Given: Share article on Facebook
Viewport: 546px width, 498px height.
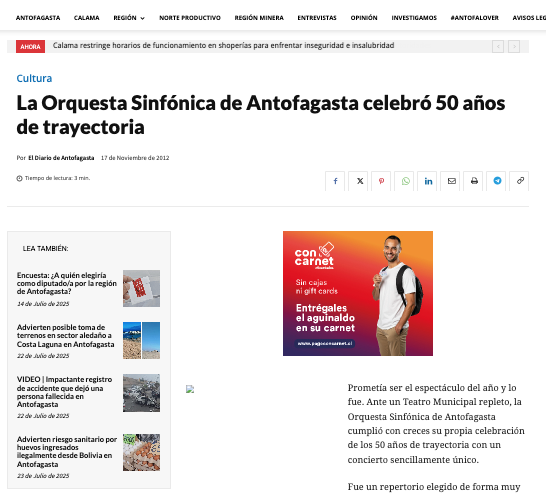Looking at the screenshot, I should click(x=335, y=181).
